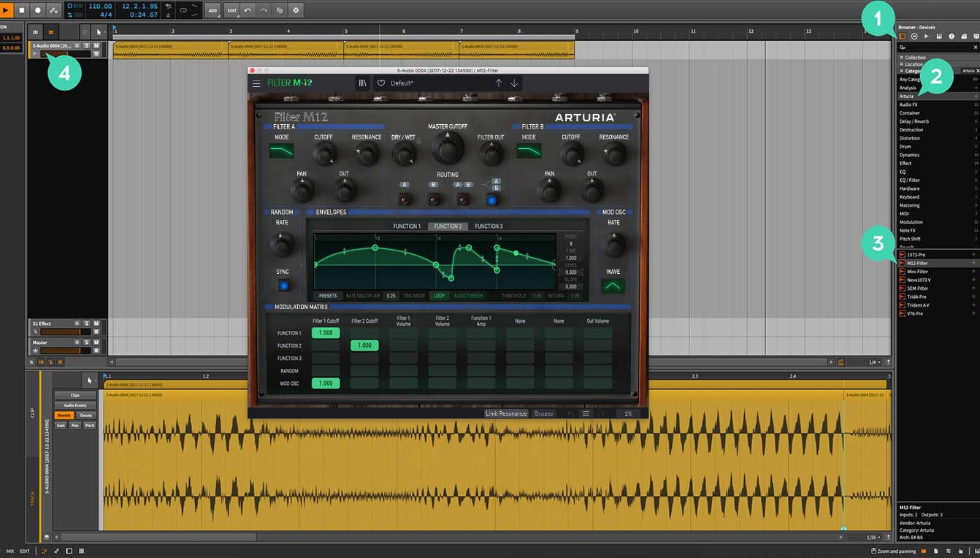Open envelope PRESETS button
980x558 pixels.
(329, 296)
